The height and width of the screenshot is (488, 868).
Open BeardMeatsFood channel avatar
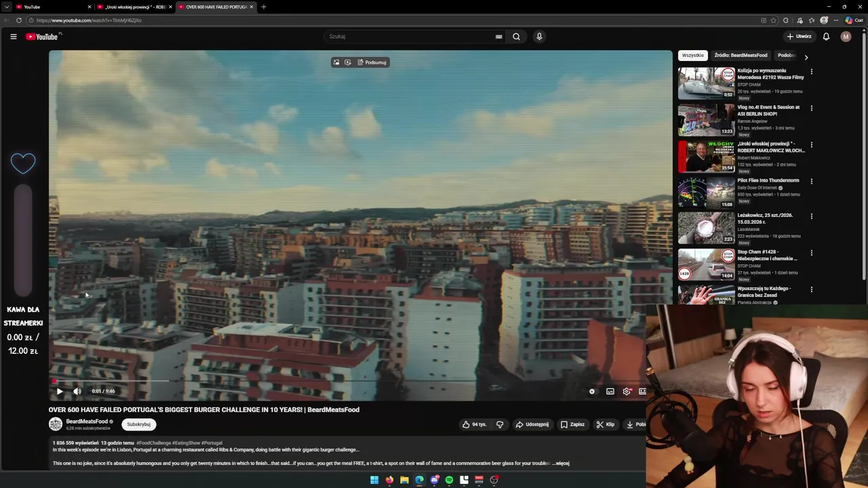pyautogui.click(x=56, y=424)
